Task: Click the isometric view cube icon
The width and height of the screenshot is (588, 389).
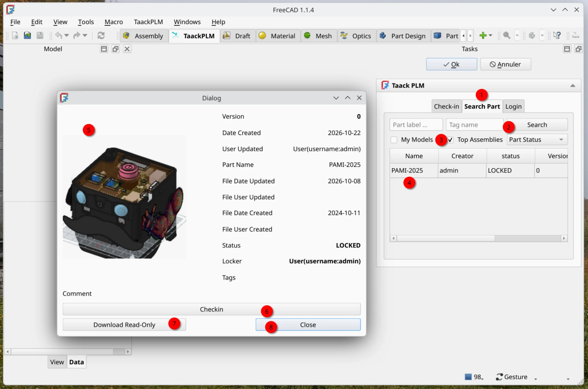Action: coord(532,36)
